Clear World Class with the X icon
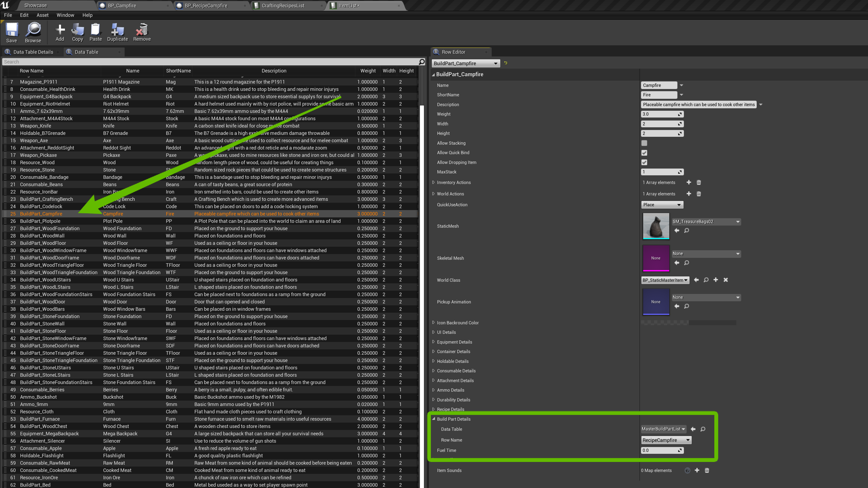 click(725, 280)
